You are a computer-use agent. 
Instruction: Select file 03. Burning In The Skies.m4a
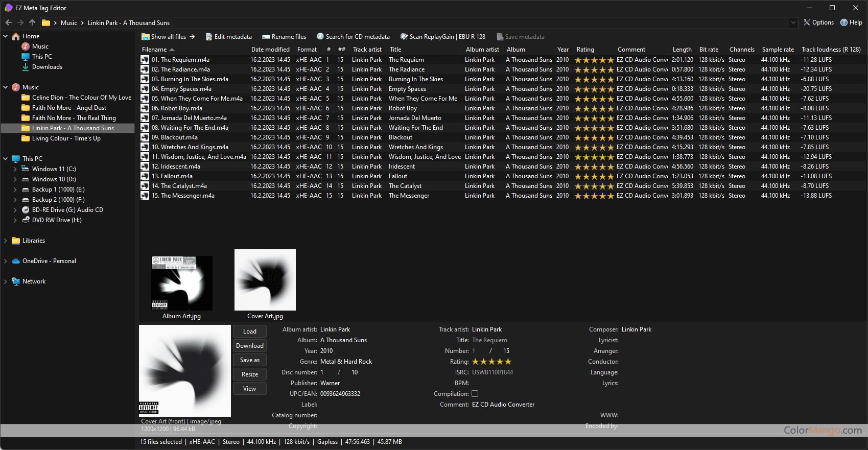coord(190,79)
